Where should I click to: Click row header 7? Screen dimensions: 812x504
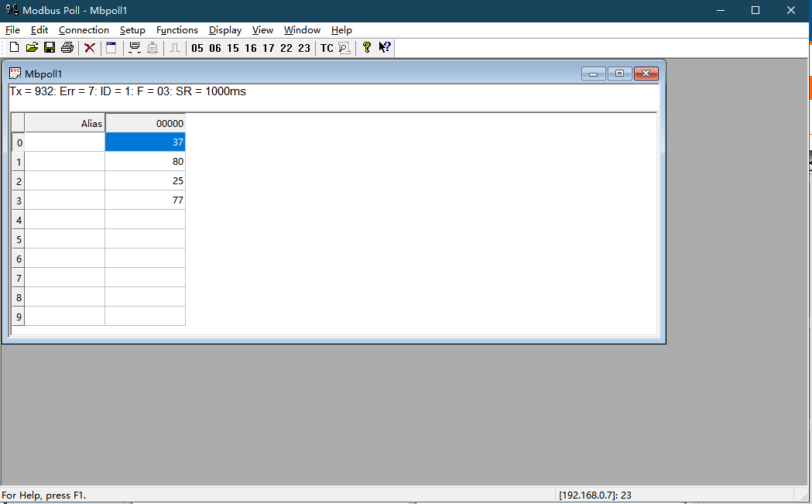(18, 278)
